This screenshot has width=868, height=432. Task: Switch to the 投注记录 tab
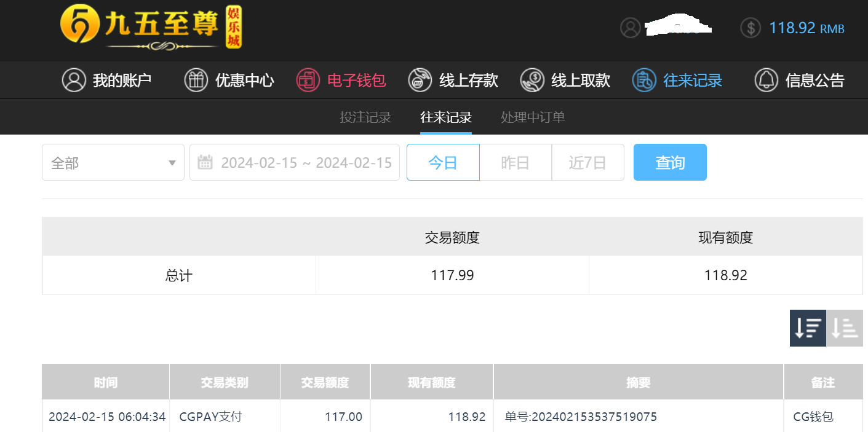coord(365,117)
